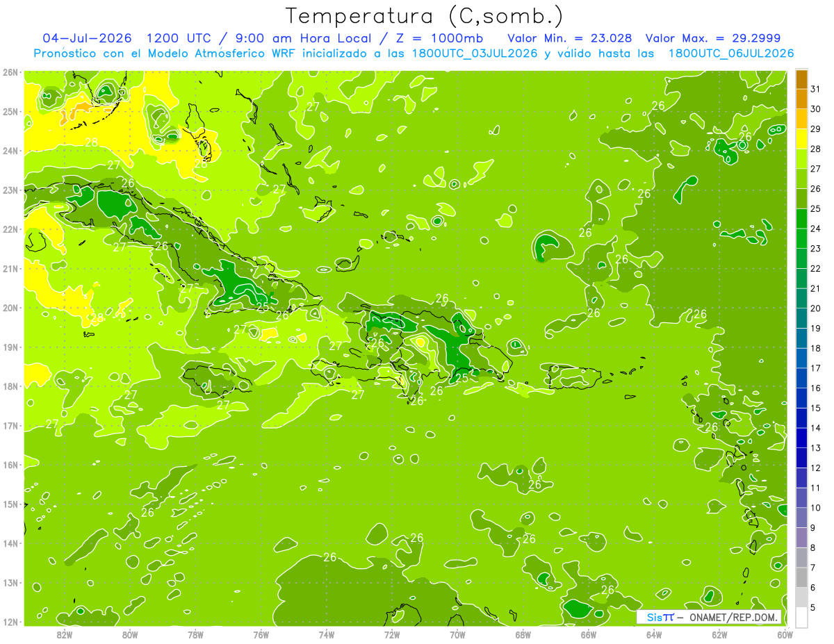Viewport: 834px width, 644px height.
Task: Click legend color band between 27 and 28
Action: 801,158
